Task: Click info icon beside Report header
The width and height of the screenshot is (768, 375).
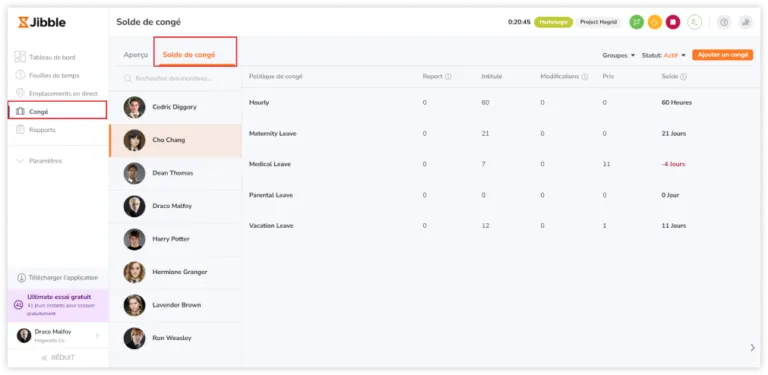Action: 448,77
